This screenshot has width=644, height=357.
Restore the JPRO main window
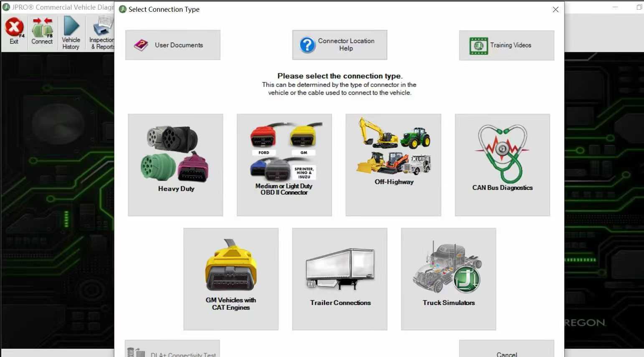coord(639,7)
